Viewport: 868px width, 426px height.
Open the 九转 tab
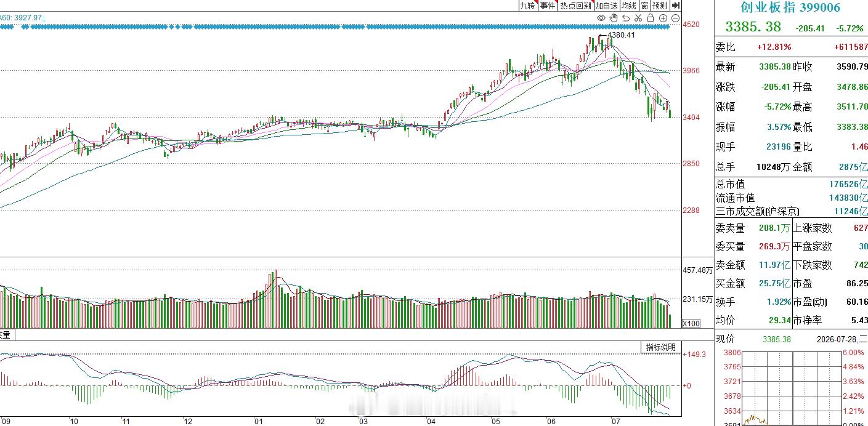[x=527, y=6]
